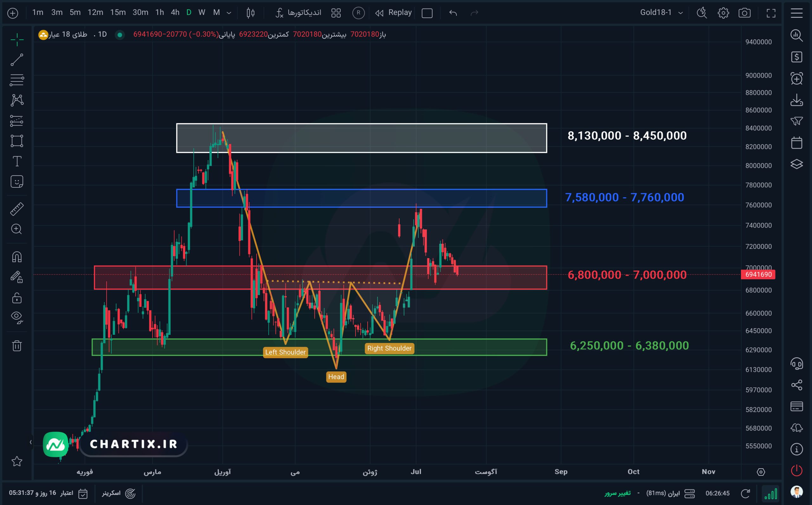Expand the collapsed left toolbar arrow
The height and width of the screenshot is (505, 812).
pyautogui.click(x=31, y=442)
